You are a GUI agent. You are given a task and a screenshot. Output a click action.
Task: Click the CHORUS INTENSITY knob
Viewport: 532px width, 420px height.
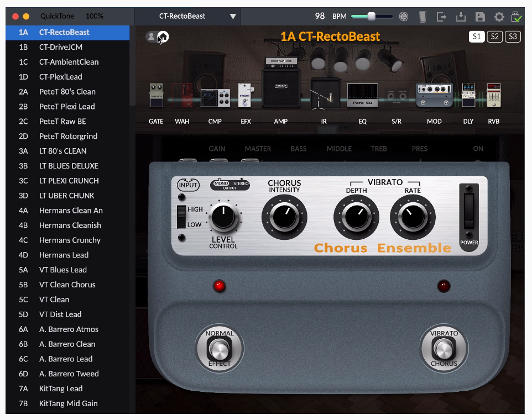284,217
